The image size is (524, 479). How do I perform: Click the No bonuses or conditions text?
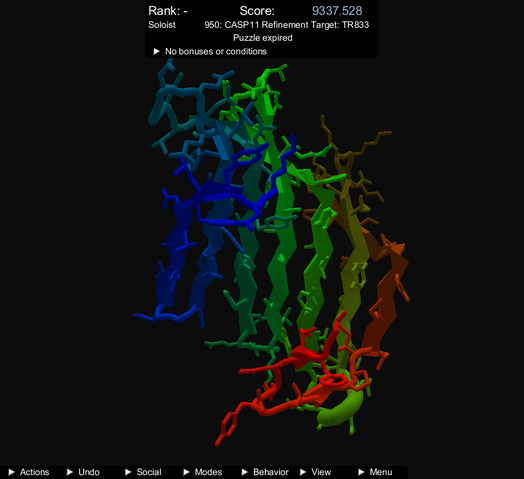coord(216,51)
